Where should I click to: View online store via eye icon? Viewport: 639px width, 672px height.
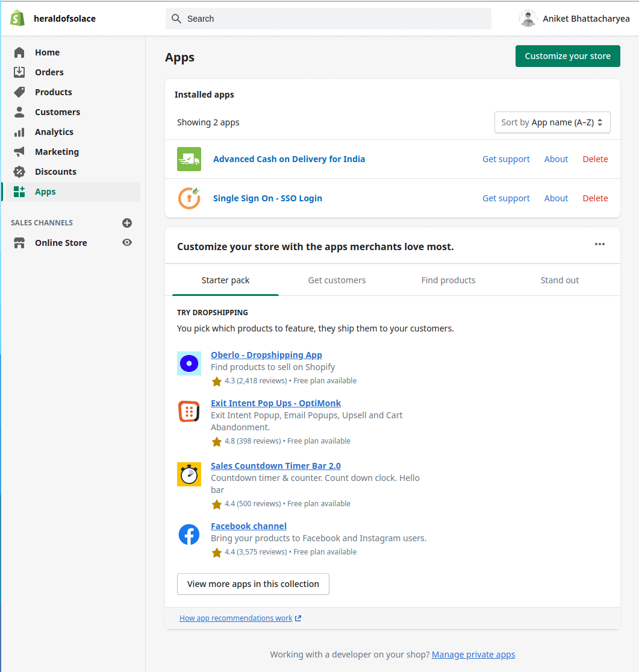coord(126,242)
